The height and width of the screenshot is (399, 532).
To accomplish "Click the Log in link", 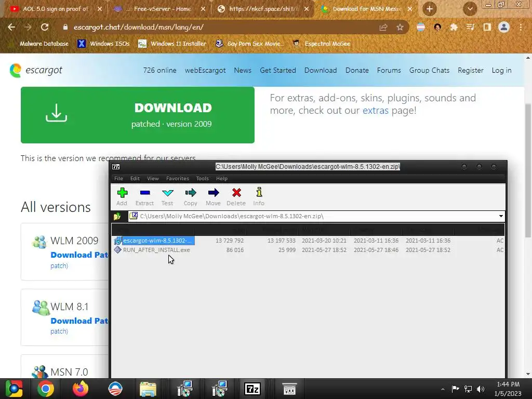I will [501, 70].
